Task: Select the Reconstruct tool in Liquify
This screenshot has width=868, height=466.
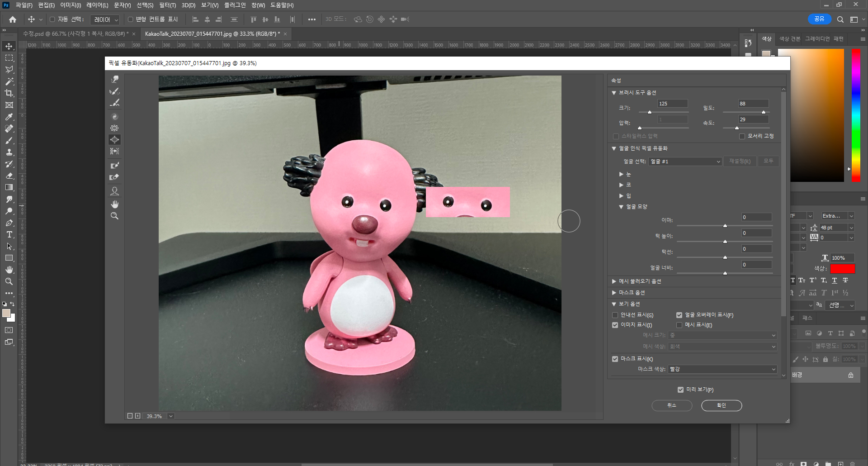Action: (115, 91)
